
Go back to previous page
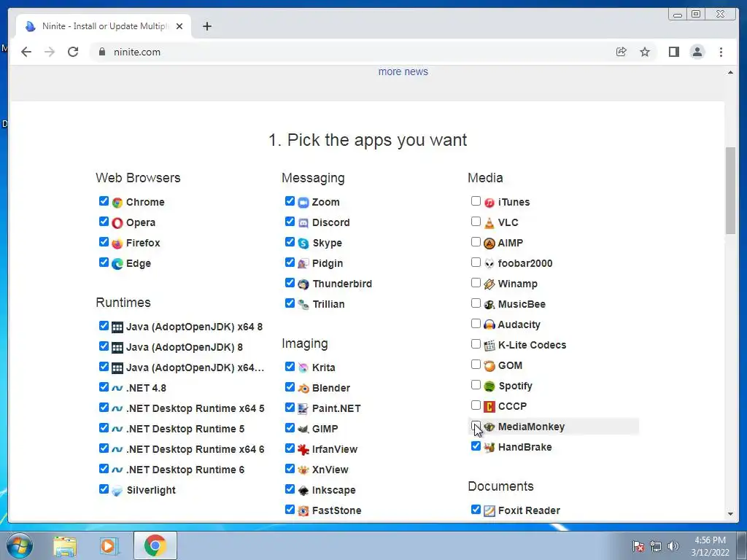click(x=26, y=52)
